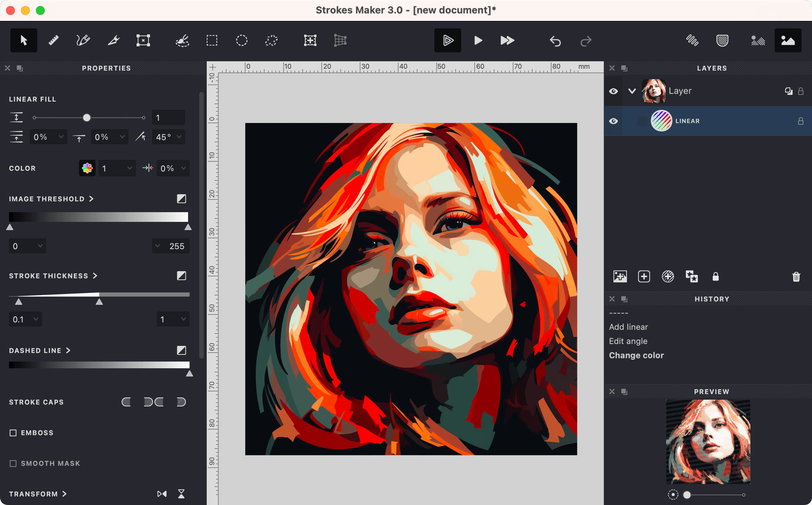Collapse the Layer group chevron

pos(632,91)
